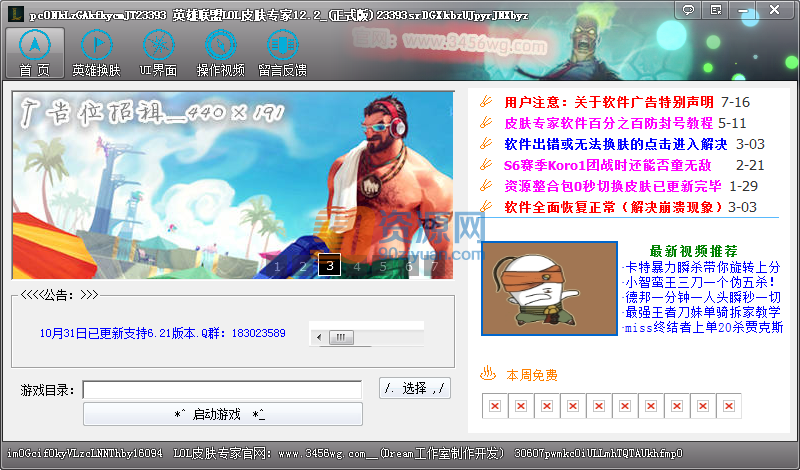Click the feather bullet beside 用户注意 notice
This screenshot has height=470, width=800.
click(486, 102)
